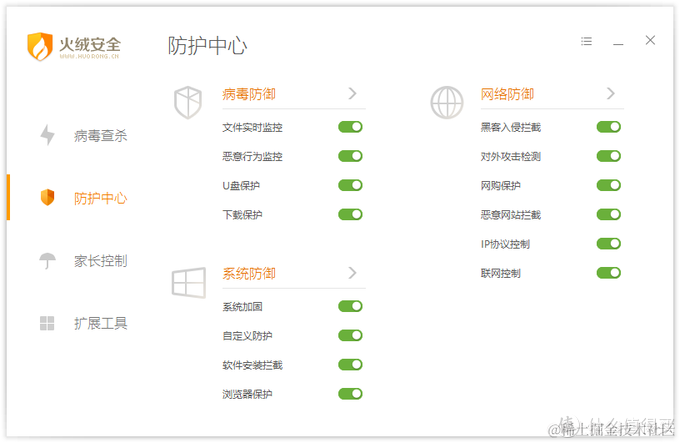Click the shield icon beside 病毒防御
The image size is (680, 443).
tap(188, 103)
